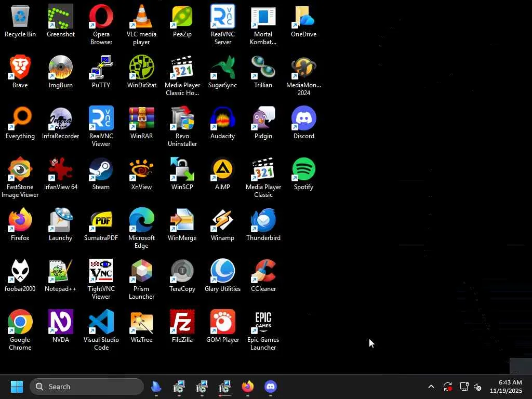Open the Windows Start menu
The image size is (532, 399).
coord(17,387)
